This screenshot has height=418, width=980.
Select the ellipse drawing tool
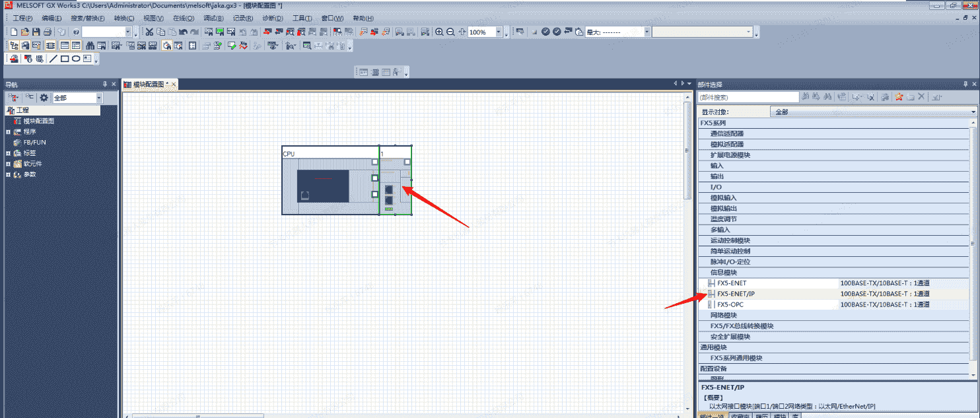(x=76, y=59)
